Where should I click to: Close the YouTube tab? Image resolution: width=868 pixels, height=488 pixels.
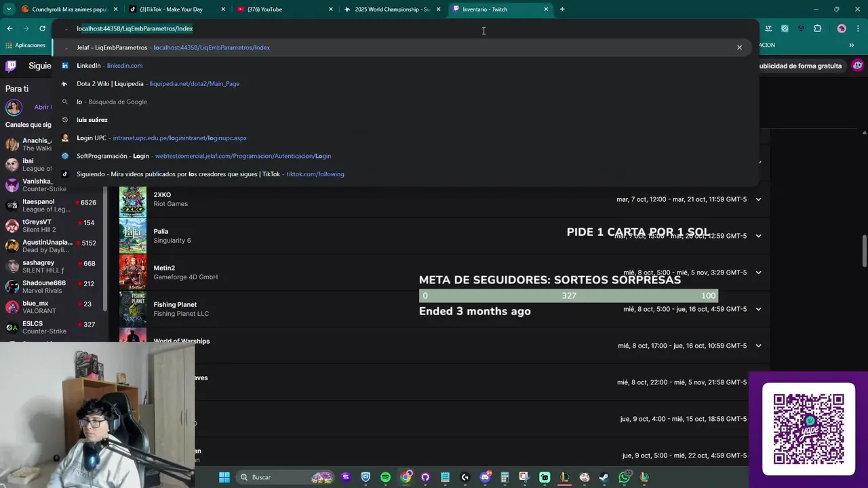pyautogui.click(x=331, y=9)
